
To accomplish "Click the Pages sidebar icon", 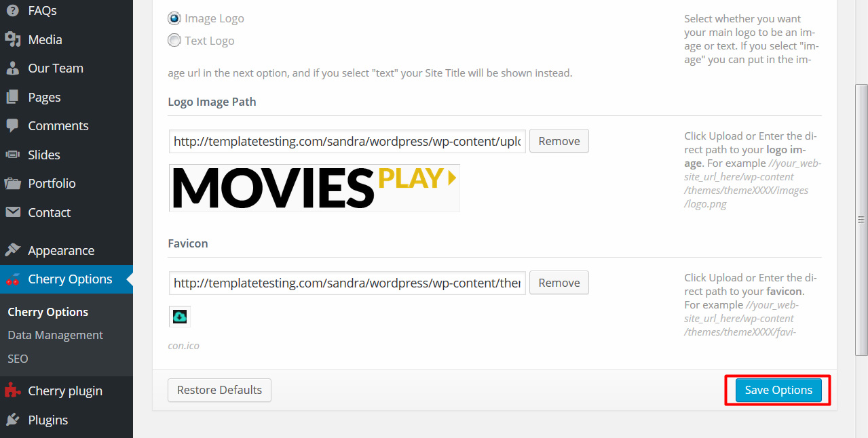I will [x=12, y=97].
